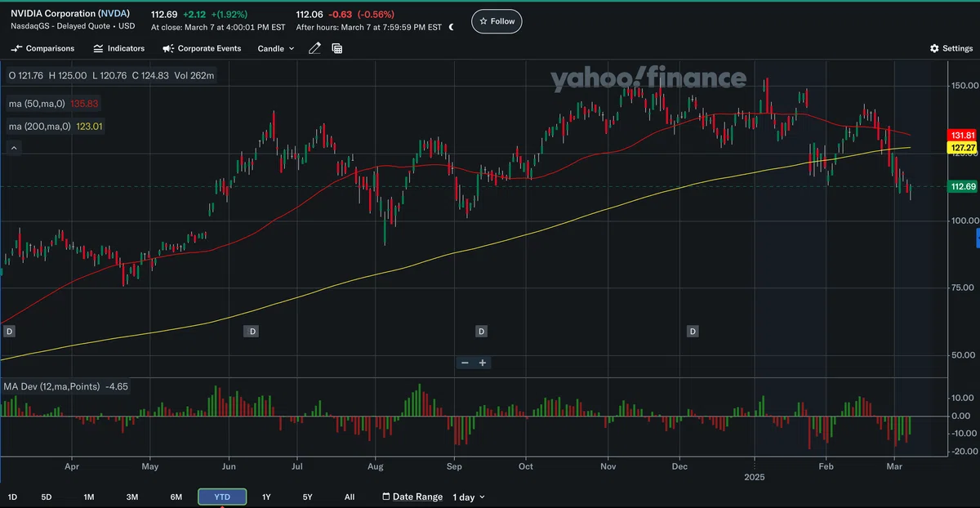Show Corporate Events options

tap(202, 48)
